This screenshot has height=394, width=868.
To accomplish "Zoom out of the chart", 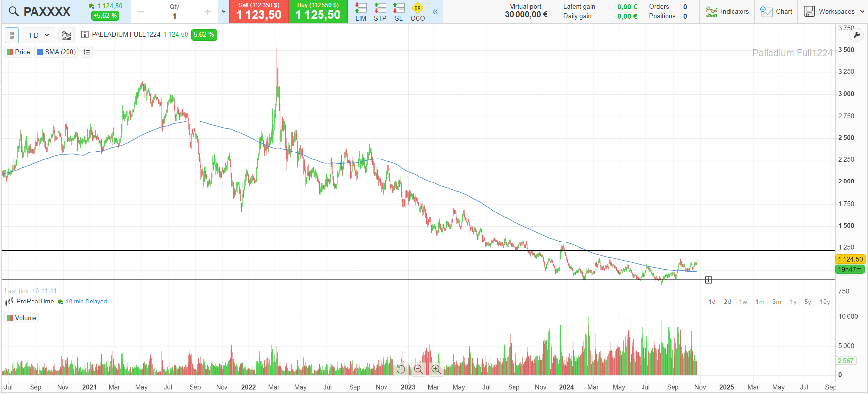I will coord(418,369).
